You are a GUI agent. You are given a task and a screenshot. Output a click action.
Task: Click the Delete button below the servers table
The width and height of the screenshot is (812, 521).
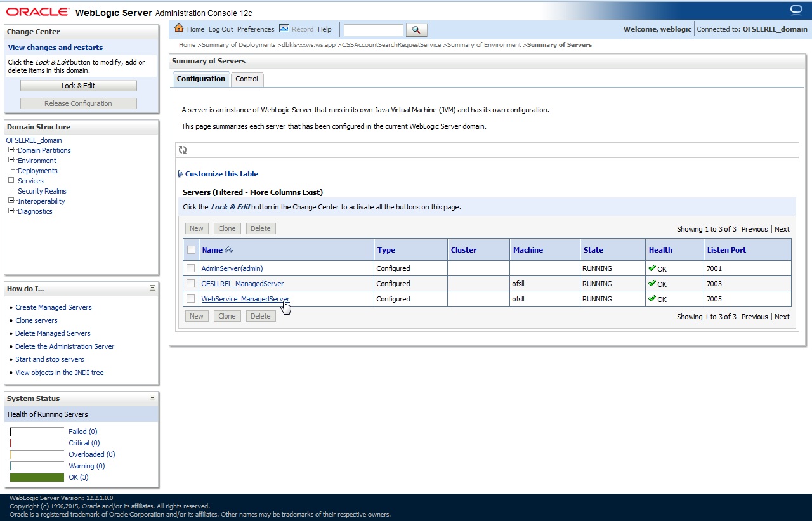point(260,316)
